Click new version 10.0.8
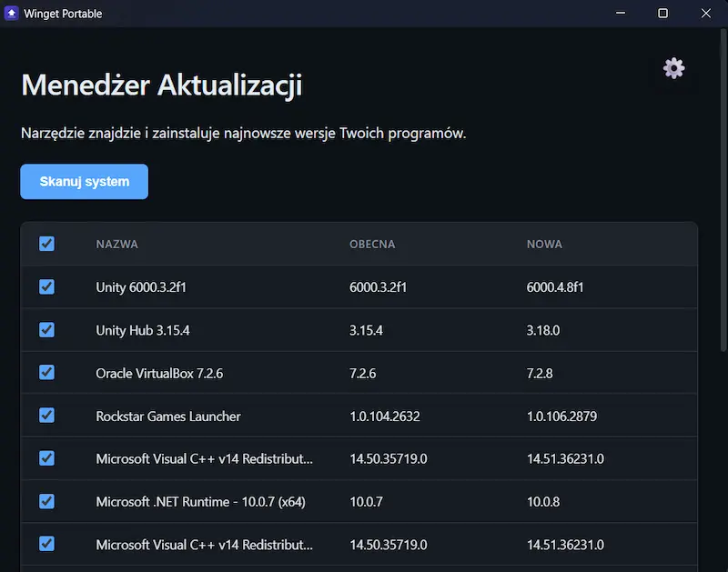The height and width of the screenshot is (572, 728). [x=543, y=502]
